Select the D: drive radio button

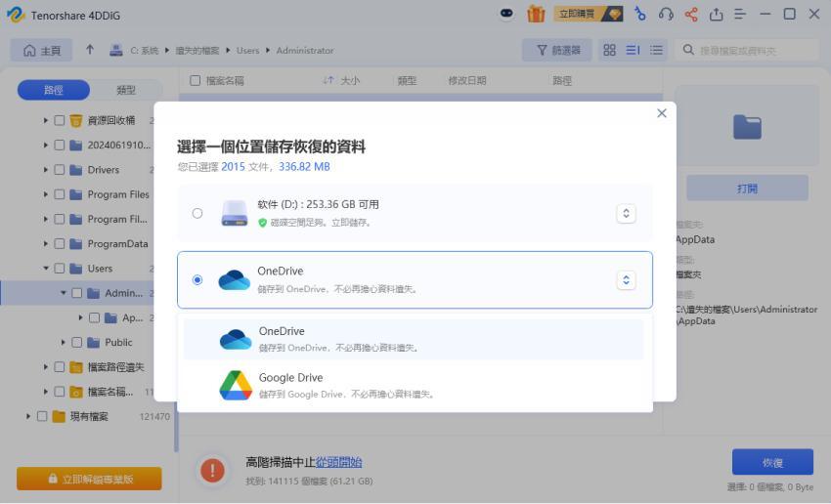[x=197, y=213]
